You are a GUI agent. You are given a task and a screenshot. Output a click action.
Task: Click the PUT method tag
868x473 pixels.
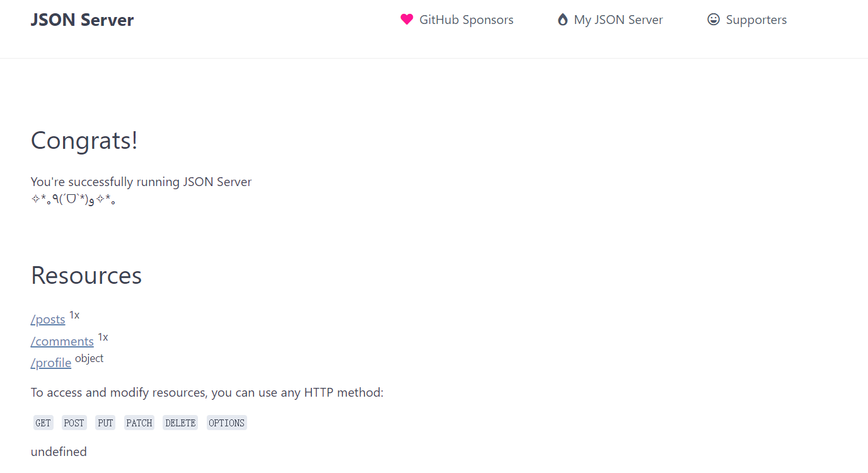(105, 423)
